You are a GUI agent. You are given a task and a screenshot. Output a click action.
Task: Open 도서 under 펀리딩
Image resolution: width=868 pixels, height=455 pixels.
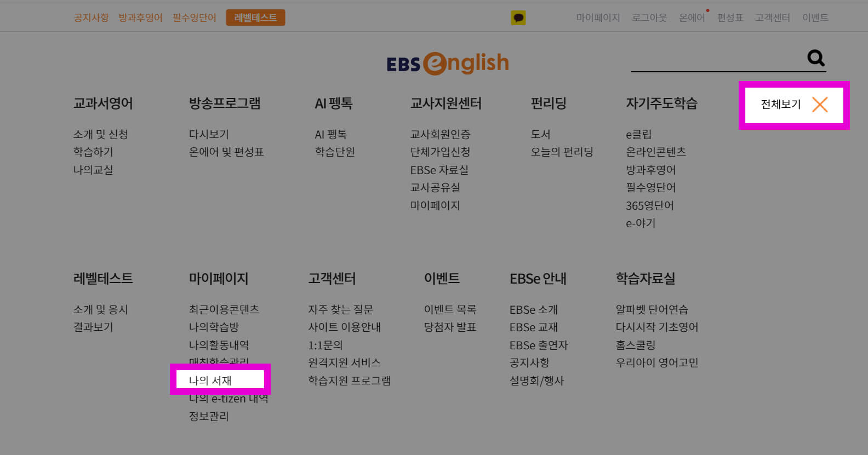pos(540,134)
